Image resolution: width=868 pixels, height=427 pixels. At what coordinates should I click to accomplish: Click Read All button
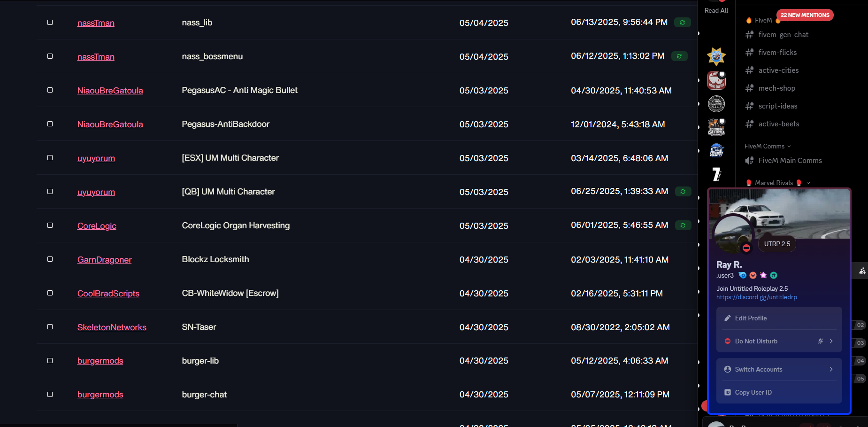(716, 10)
